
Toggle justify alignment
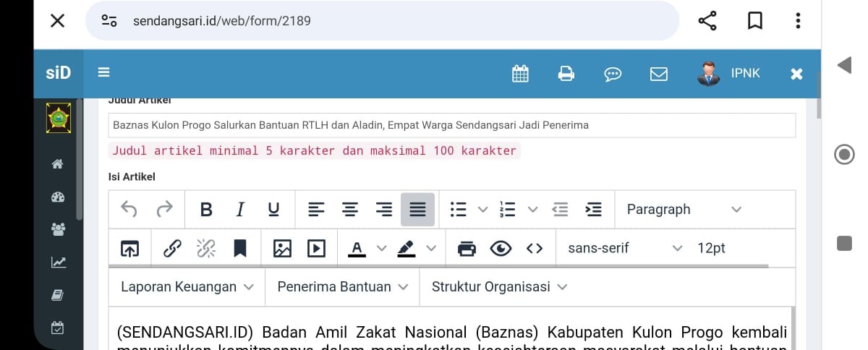[417, 210]
